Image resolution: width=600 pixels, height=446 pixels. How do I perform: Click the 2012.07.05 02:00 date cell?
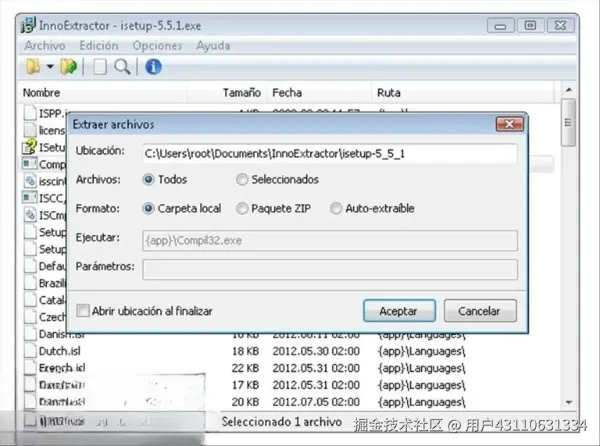(316, 402)
